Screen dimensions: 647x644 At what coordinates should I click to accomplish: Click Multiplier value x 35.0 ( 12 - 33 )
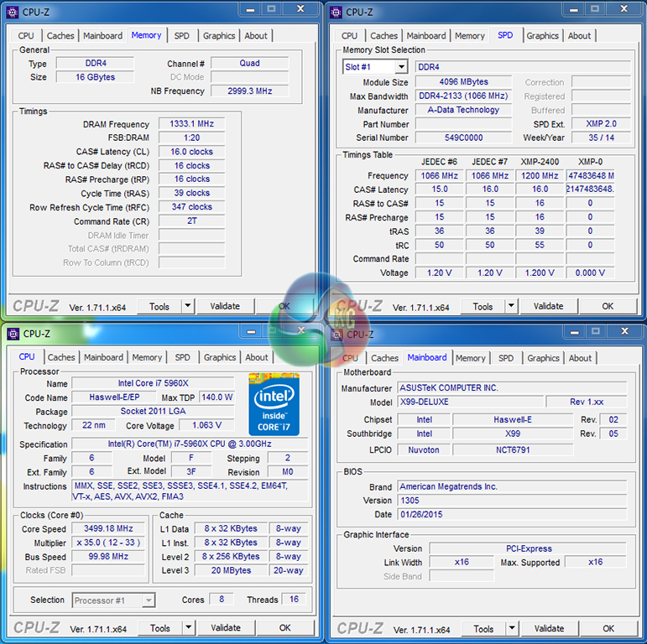click(108, 543)
